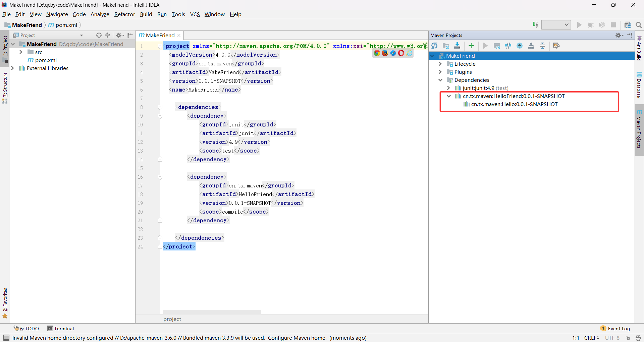Open the Navigate menu
Viewport: 644px width, 342px height.
(57, 14)
